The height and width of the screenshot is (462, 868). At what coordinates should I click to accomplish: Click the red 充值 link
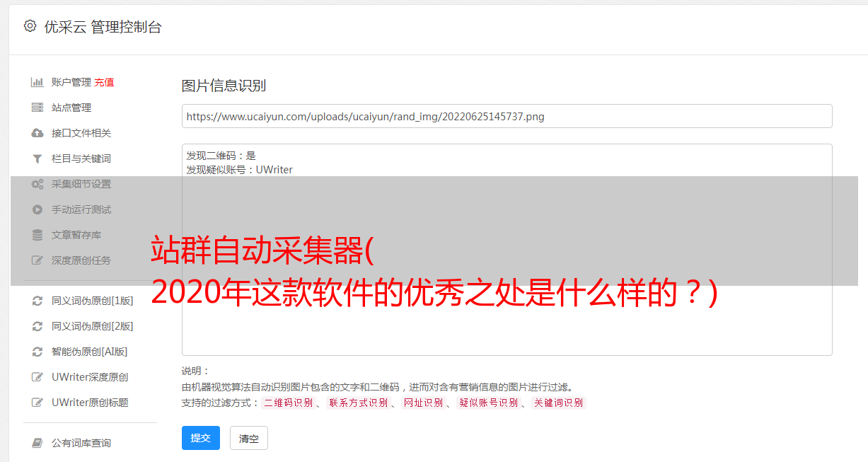(104, 82)
